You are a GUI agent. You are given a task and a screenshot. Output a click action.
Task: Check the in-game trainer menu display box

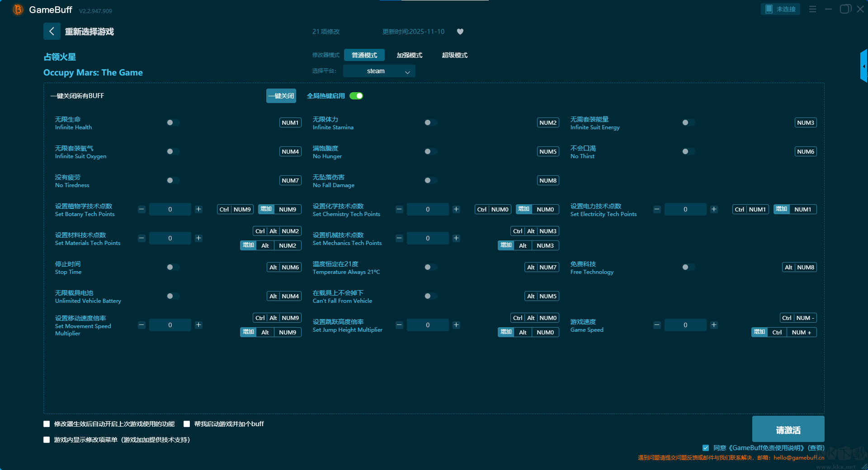(x=47, y=440)
